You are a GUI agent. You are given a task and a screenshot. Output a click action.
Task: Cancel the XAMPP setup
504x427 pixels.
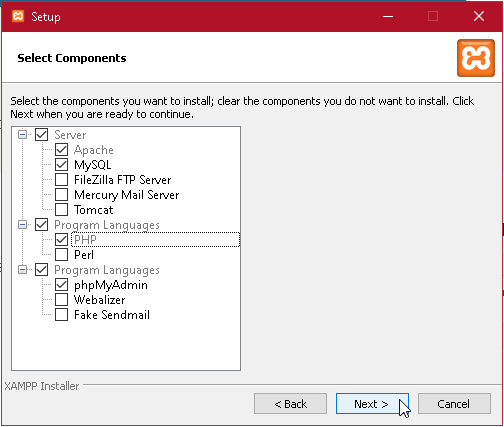(x=454, y=404)
